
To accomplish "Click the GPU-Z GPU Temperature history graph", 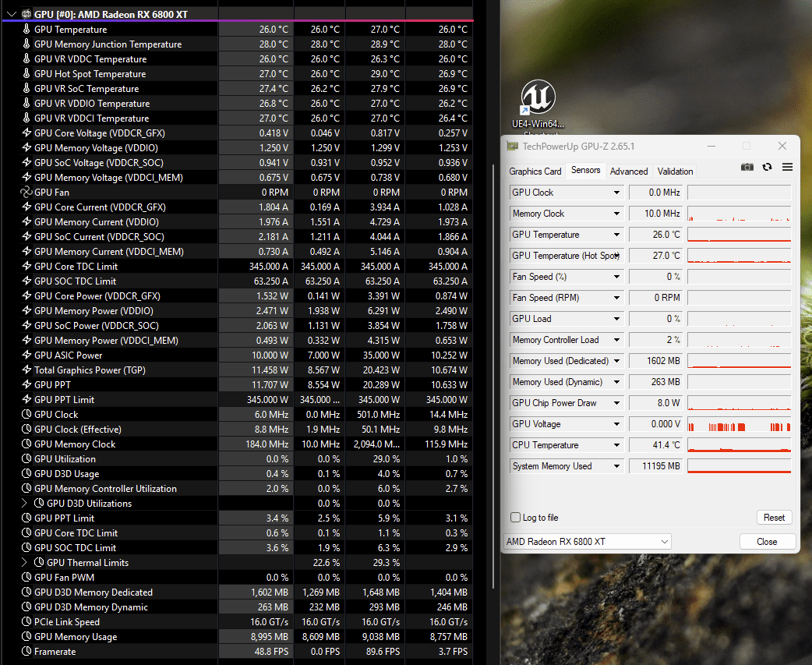I will (739, 235).
